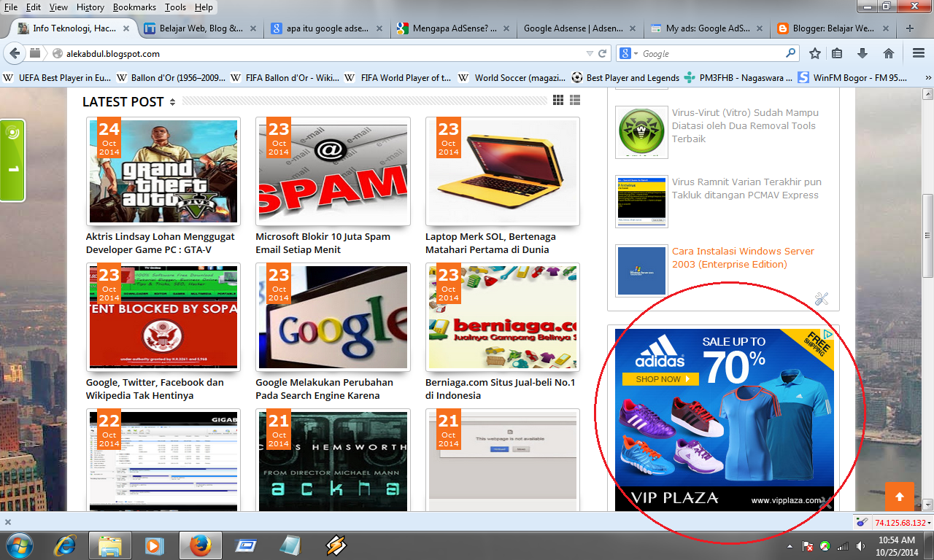Switch to 'Mengapa AdSense?' tab
Image resolution: width=934 pixels, height=560 pixels.
454,28
